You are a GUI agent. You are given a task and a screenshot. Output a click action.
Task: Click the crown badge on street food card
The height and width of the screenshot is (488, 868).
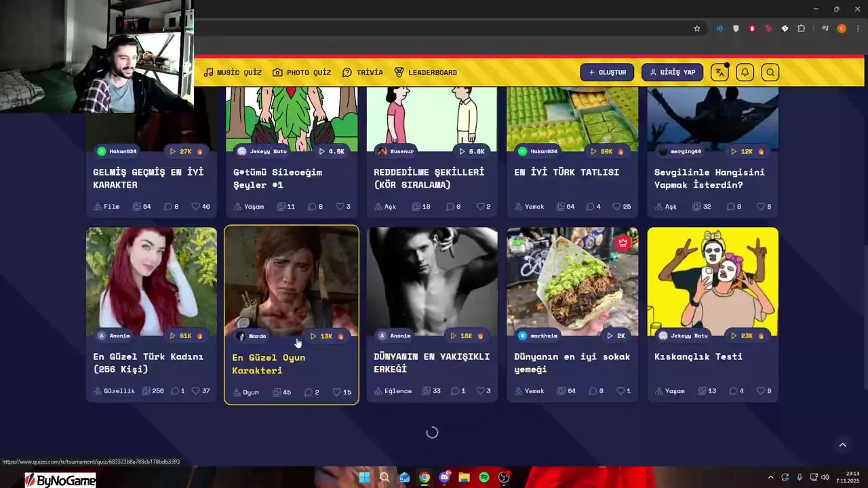(623, 243)
